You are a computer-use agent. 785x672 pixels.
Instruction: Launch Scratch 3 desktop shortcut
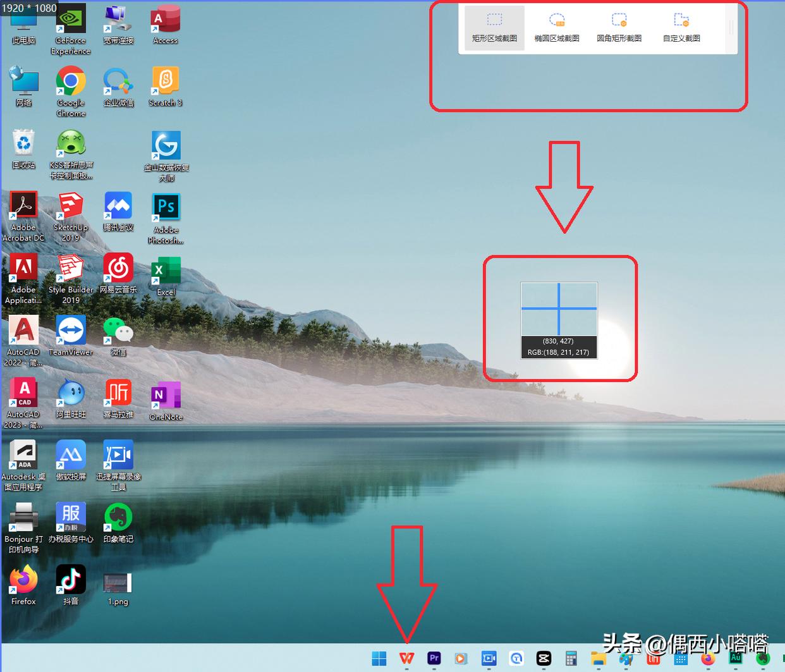166,87
